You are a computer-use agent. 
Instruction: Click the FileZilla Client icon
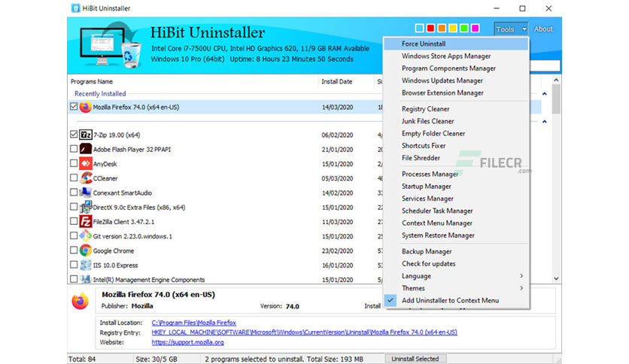pos(86,221)
